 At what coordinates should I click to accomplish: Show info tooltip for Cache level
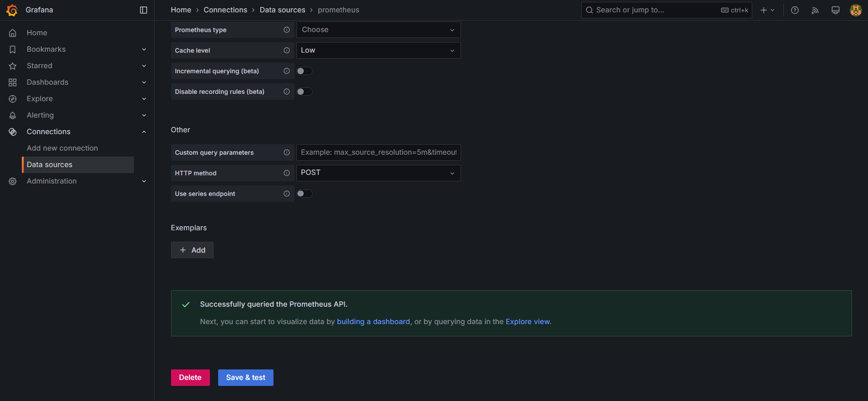(287, 50)
